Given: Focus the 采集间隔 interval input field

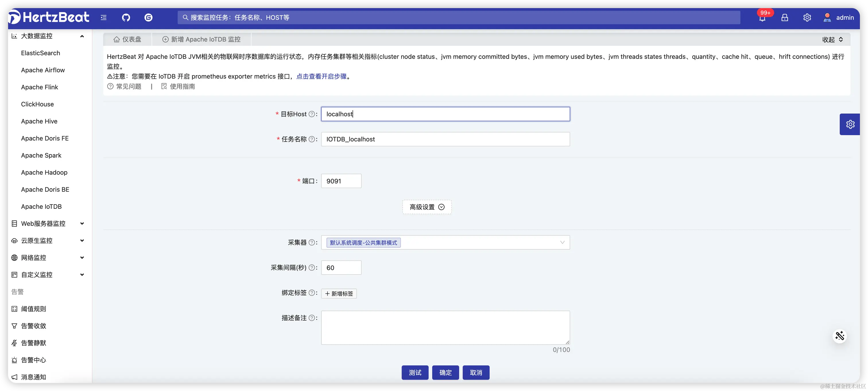Looking at the screenshot, I should click(x=341, y=267).
